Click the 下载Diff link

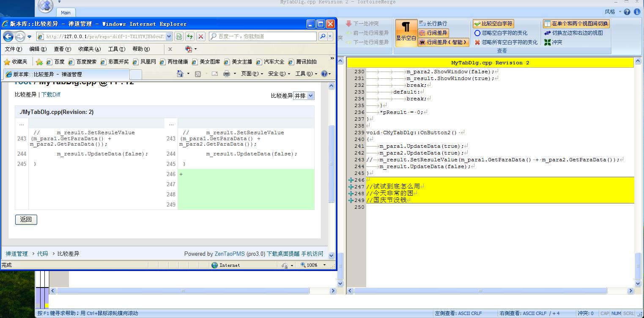pyautogui.click(x=51, y=94)
